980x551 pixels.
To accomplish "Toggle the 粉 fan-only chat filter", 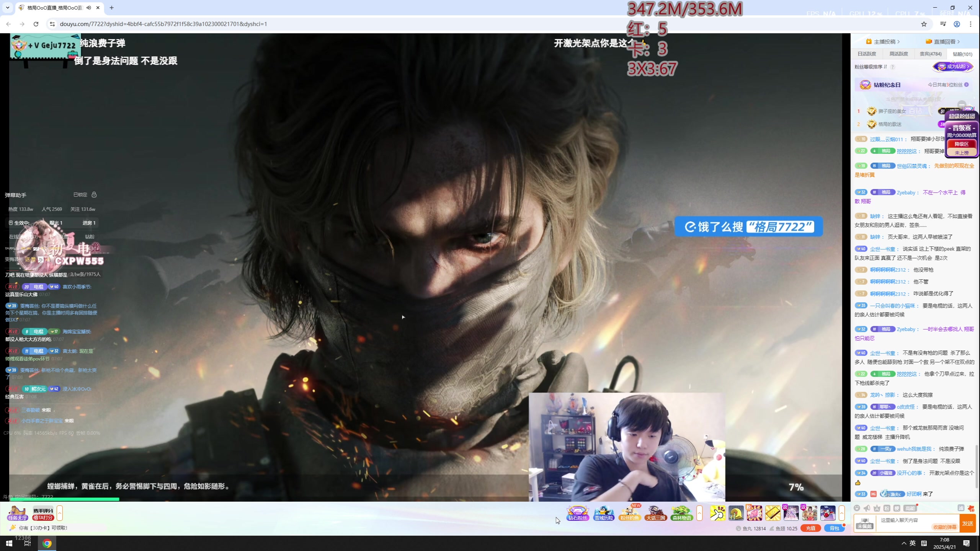I will pyautogui.click(x=887, y=508).
